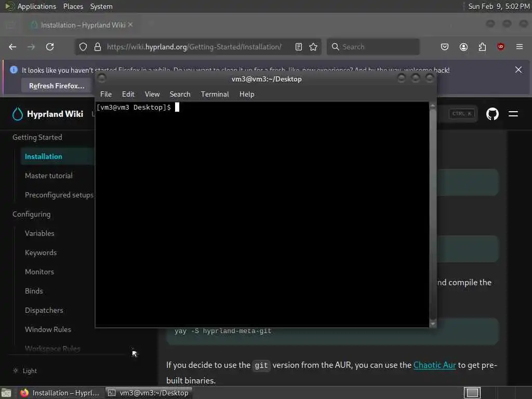Screen dimensions: 532x399
Task: Toggle the Light theme switch in wiki sidebar
Action: [x=25, y=371]
